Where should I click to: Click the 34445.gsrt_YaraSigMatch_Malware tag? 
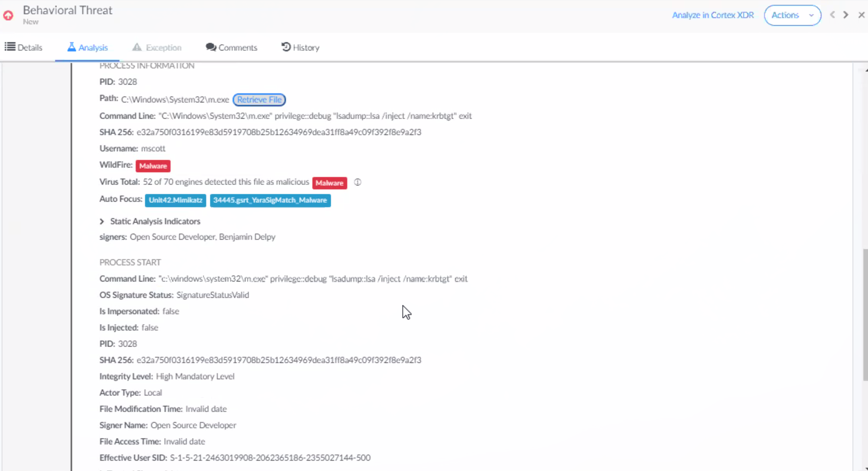tap(270, 200)
